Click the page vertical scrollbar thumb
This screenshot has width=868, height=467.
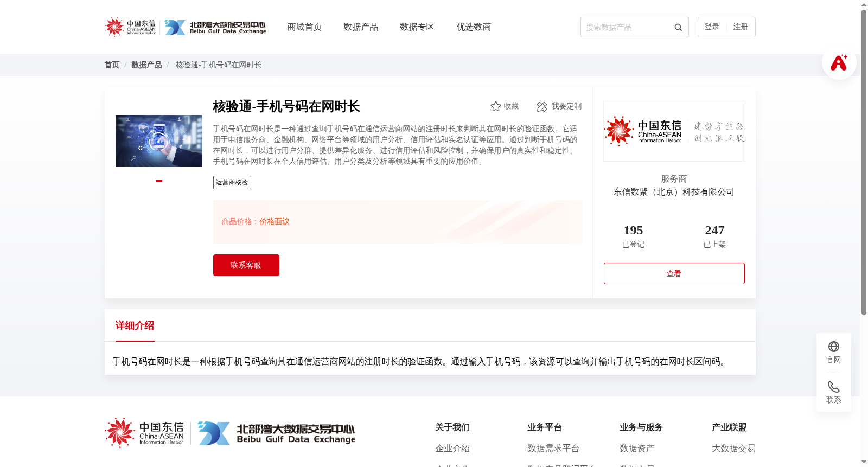point(864,162)
